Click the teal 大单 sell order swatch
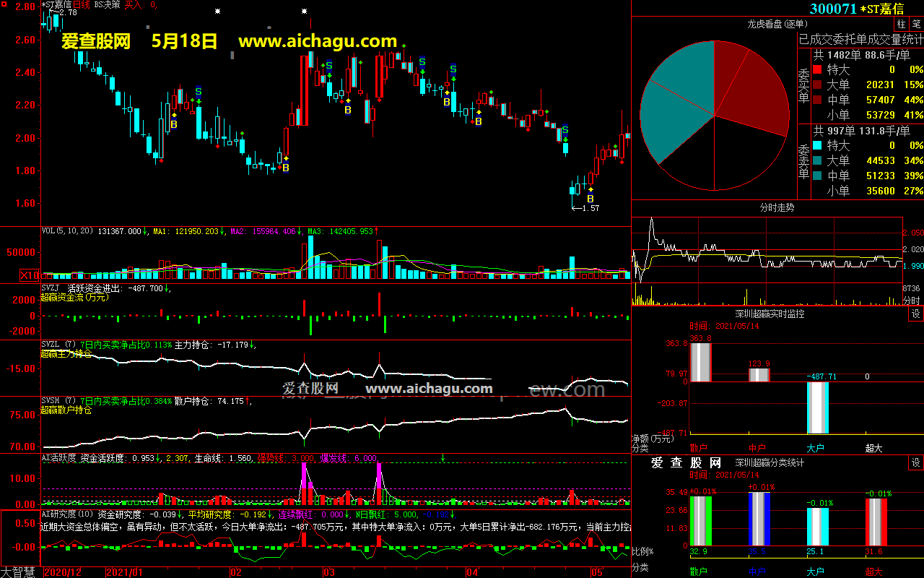Viewport: 924px width, 578px height. 817,161
